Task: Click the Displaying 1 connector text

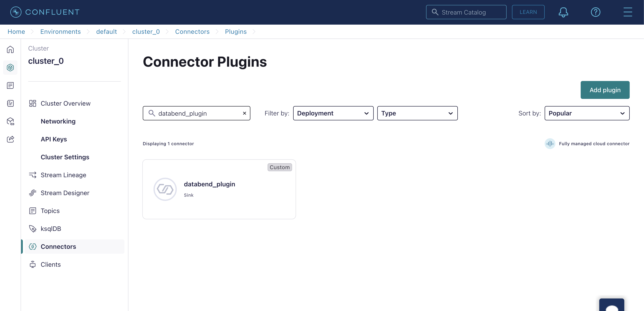Action: [x=168, y=143]
